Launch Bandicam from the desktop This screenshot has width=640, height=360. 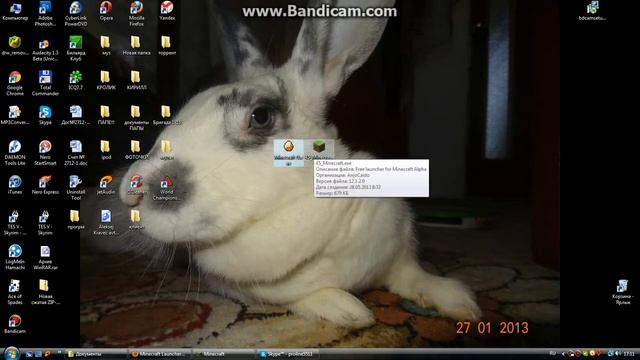click(x=15, y=324)
